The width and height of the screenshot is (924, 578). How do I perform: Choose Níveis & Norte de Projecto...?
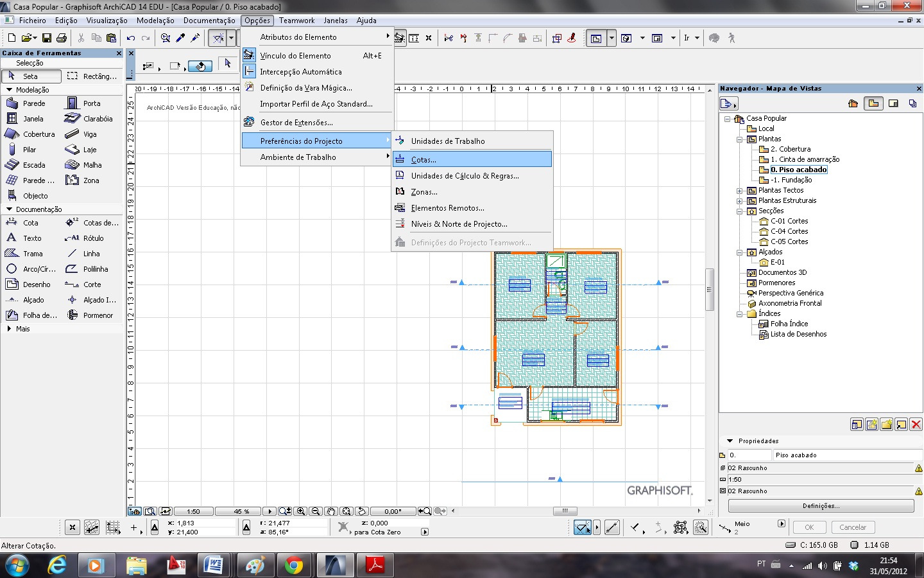pos(472,223)
